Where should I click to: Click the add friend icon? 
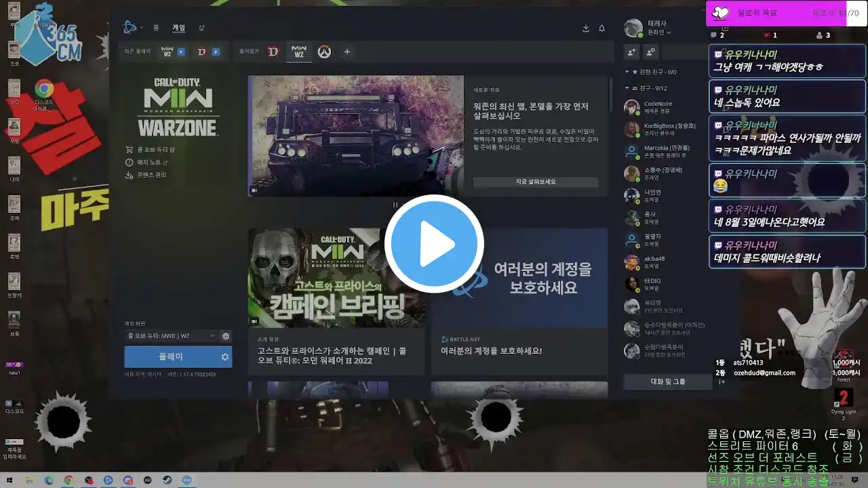(632, 52)
